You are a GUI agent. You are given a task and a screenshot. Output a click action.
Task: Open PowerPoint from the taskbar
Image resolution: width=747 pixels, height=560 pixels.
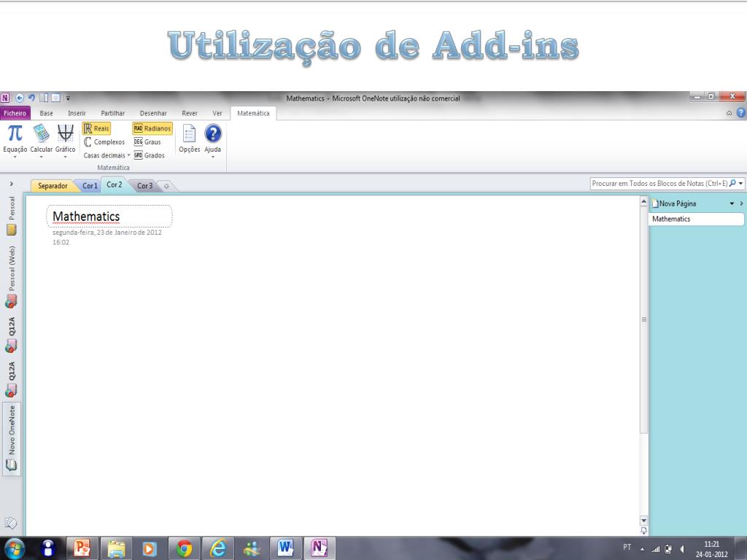coord(82,548)
